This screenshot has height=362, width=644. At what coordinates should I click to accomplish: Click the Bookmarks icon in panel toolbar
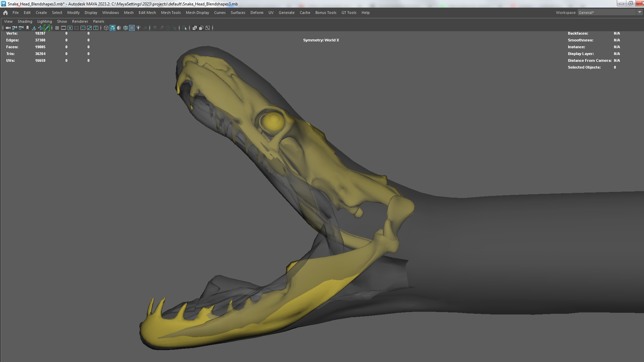[x=28, y=28]
